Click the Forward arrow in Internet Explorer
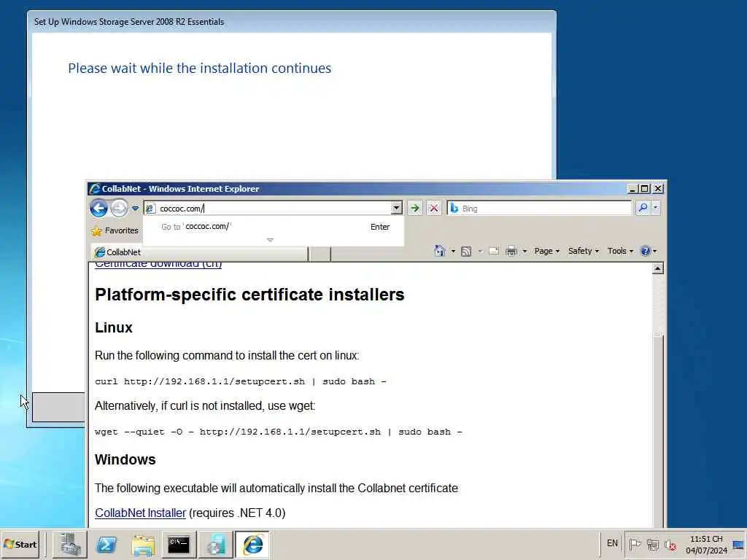This screenshot has width=747, height=560. 119,208
